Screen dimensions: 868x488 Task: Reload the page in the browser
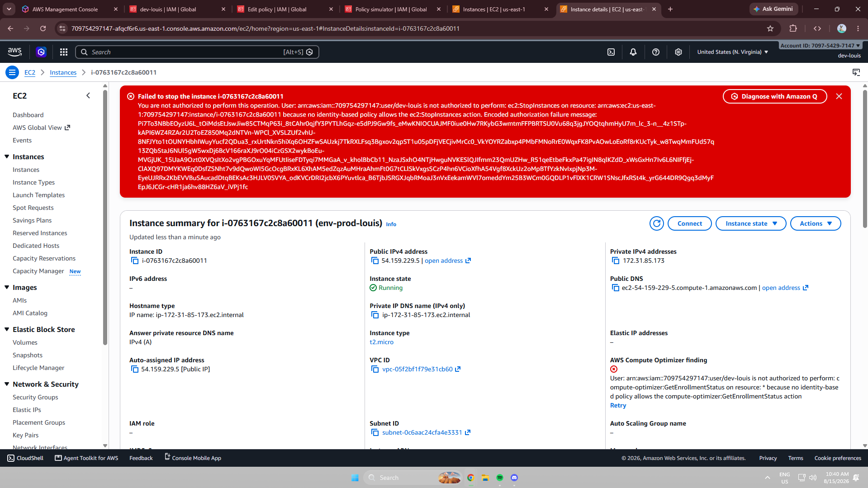click(x=43, y=28)
